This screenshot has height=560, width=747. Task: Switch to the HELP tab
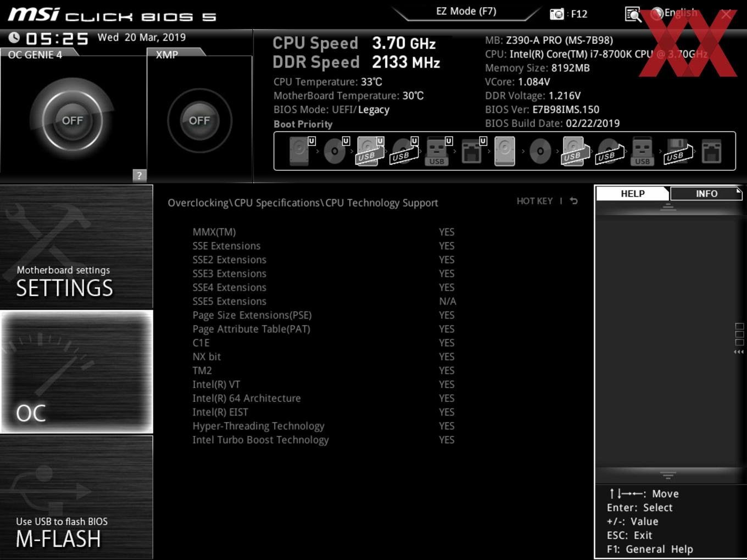coord(633,193)
